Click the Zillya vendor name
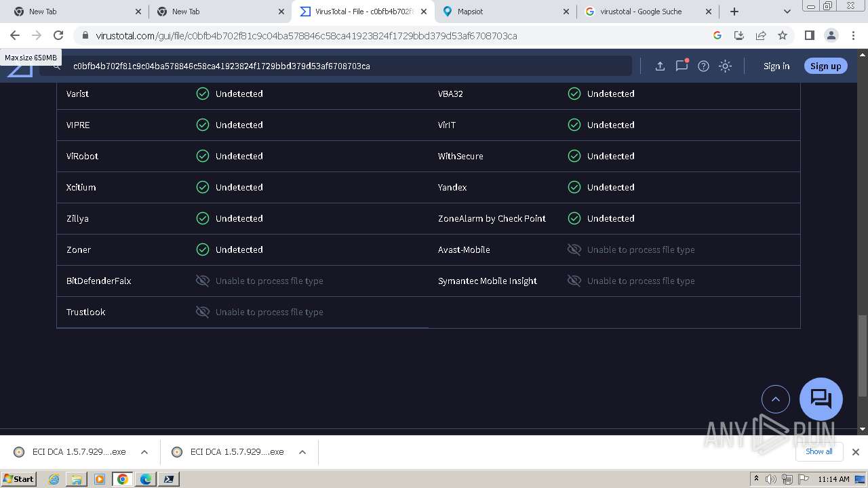 pos(77,218)
